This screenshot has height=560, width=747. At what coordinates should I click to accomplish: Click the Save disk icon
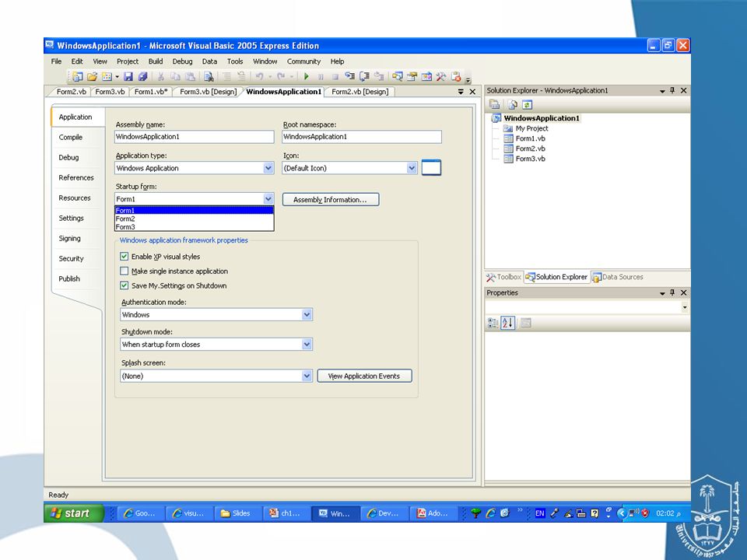click(x=128, y=76)
